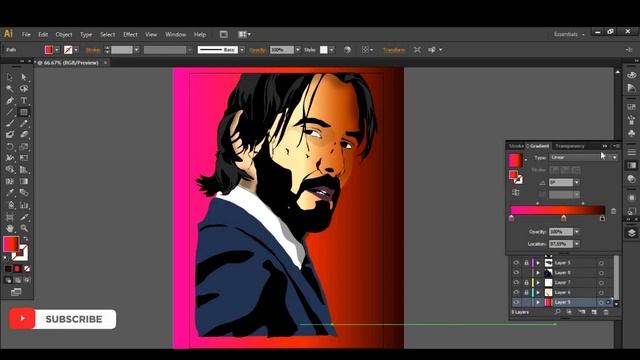640x360 pixels.
Task: Toggle lock on Layer 5
Action: tap(526, 263)
